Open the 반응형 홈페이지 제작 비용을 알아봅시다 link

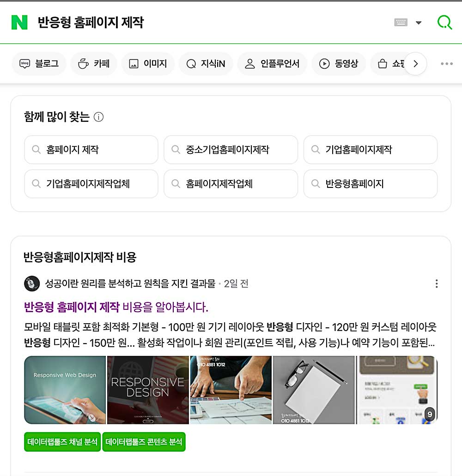[116, 307]
